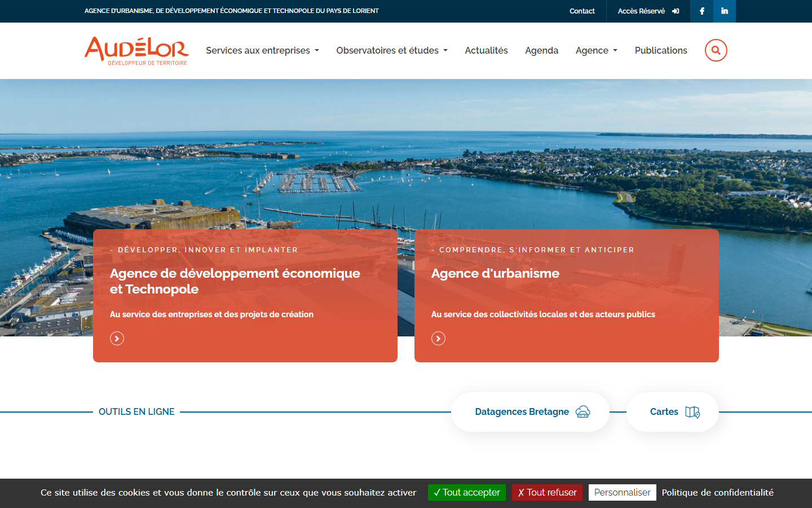Viewport: 812px width, 508px height.
Task: Click the arrow icon under développement économique card
Action: [x=117, y=338]
